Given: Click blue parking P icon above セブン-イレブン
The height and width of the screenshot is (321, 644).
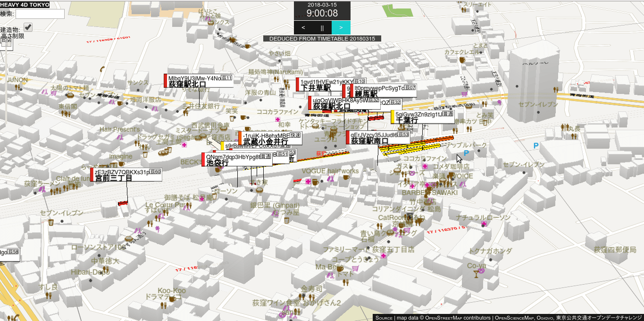Looking at the screenshot, I should (536, 146).
